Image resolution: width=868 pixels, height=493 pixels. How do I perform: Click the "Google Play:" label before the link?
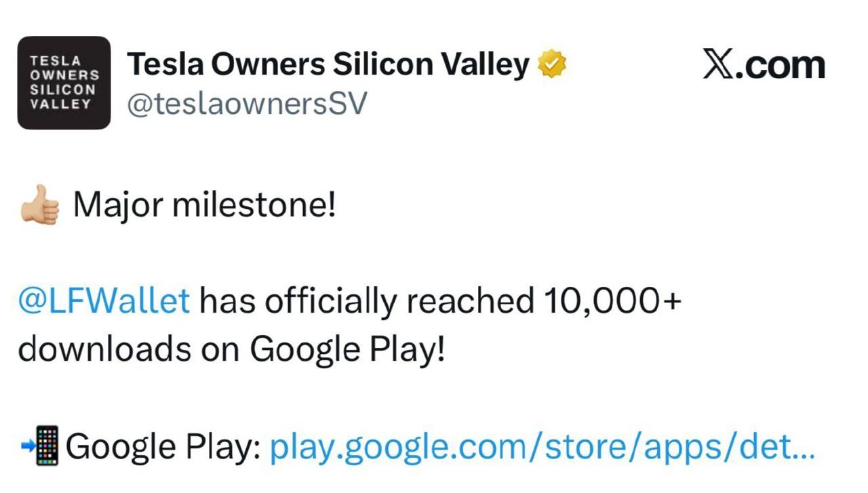click(x=163, y=447)
